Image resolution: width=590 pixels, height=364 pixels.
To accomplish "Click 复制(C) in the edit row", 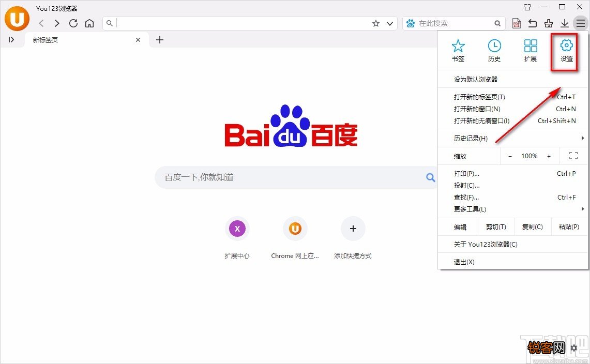I will point(532,227).
